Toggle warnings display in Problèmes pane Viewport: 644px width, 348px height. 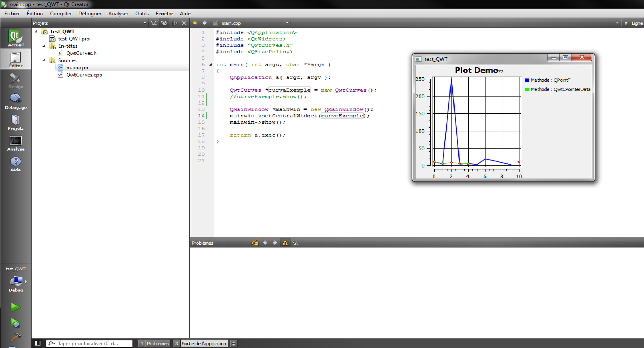[285, 243]
